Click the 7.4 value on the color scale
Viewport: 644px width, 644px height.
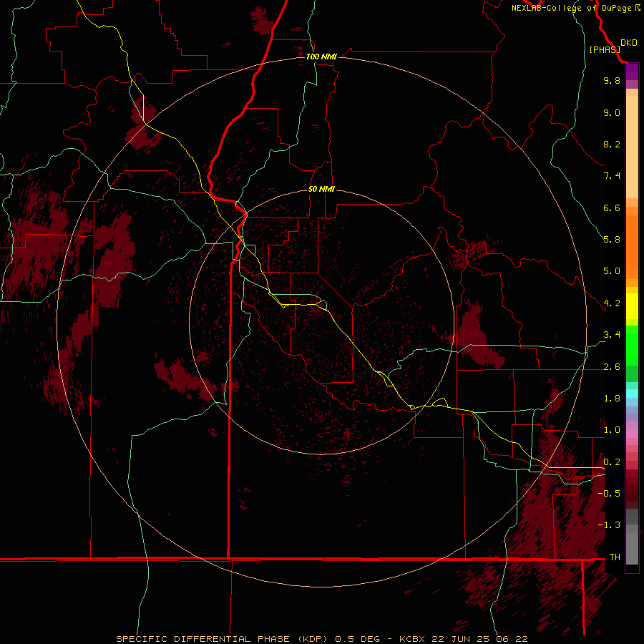coord(612,176)
